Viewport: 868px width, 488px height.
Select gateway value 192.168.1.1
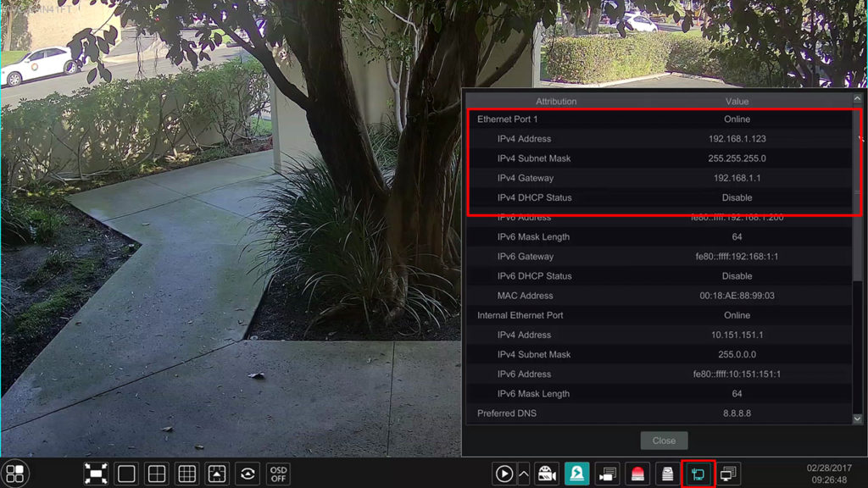tap(737, 178)
